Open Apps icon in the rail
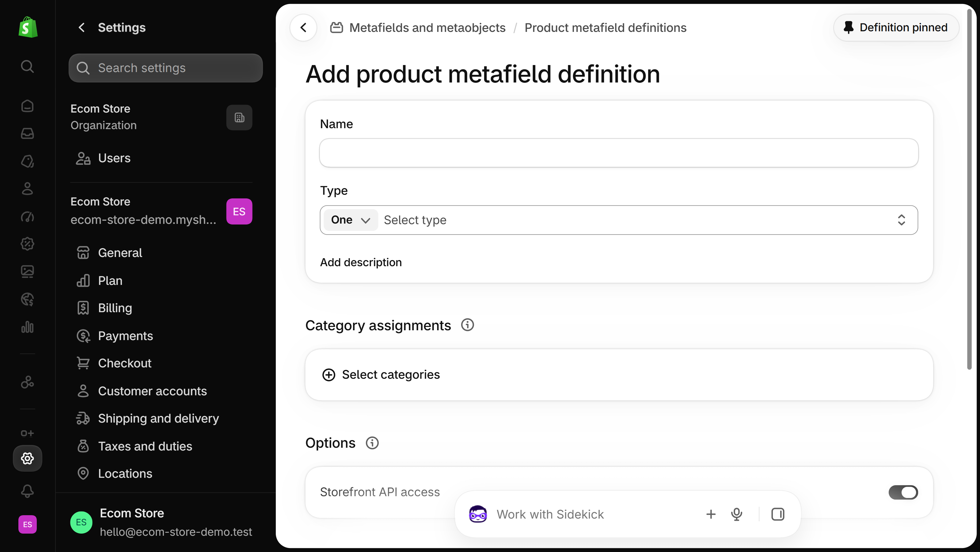 click(27, 382)
